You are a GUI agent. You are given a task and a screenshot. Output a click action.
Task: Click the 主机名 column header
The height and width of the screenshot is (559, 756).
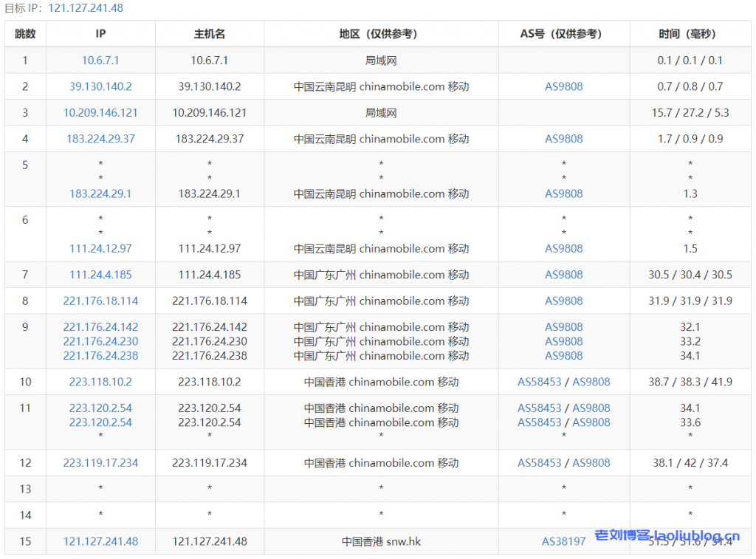[x=209, y=34]
